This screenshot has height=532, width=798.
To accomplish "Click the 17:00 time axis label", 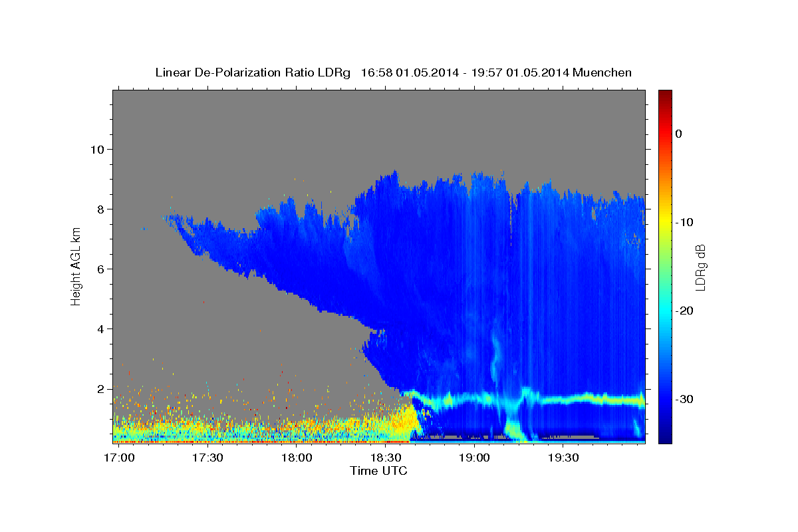I will (x=119, y=458).
